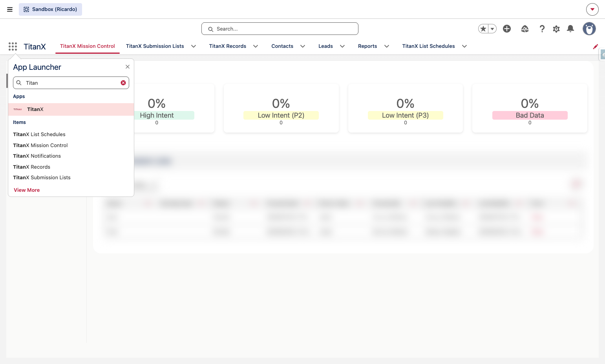Open TitanX Submission Lists item in launcher
The width and height of the screenshot is (605, 364).
click(x=42, y=178)
